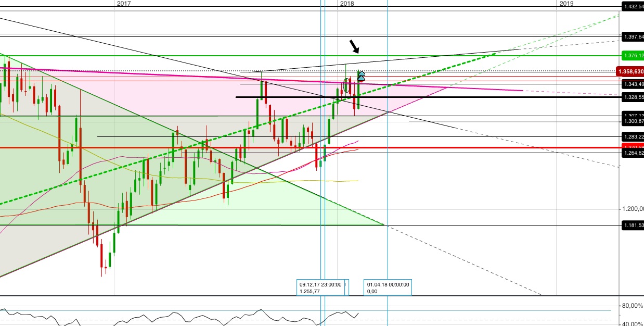Click the 2018 label on the time axis
Viewport: 644px width, 326px height.
click(x=347, y=3)
